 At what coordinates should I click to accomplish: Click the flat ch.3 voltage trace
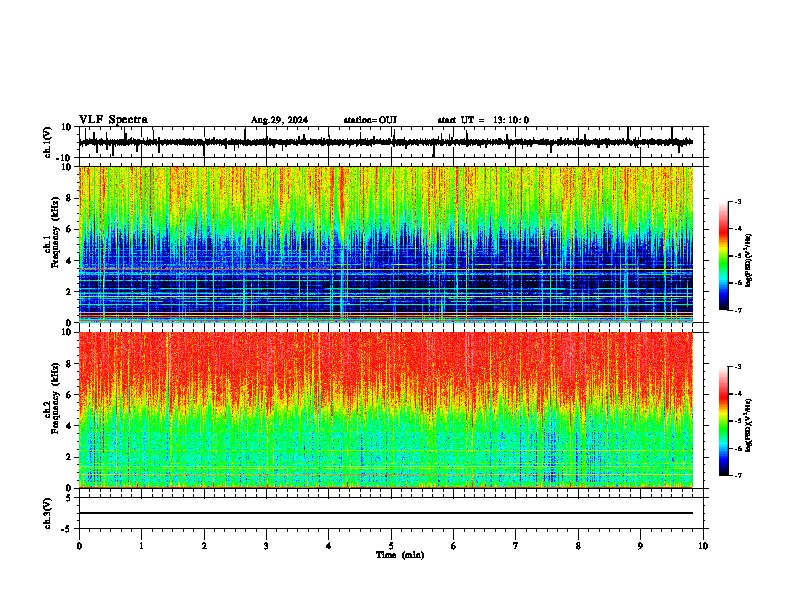tap(386, 513)
